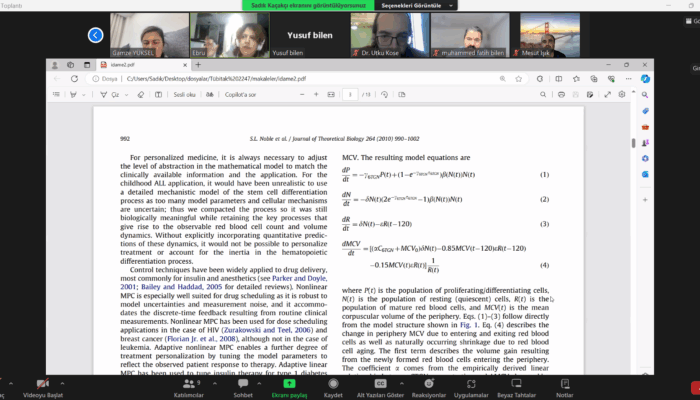Expand previous participants with left arrow
Screen dimensions: 700x400
point(96,35)
